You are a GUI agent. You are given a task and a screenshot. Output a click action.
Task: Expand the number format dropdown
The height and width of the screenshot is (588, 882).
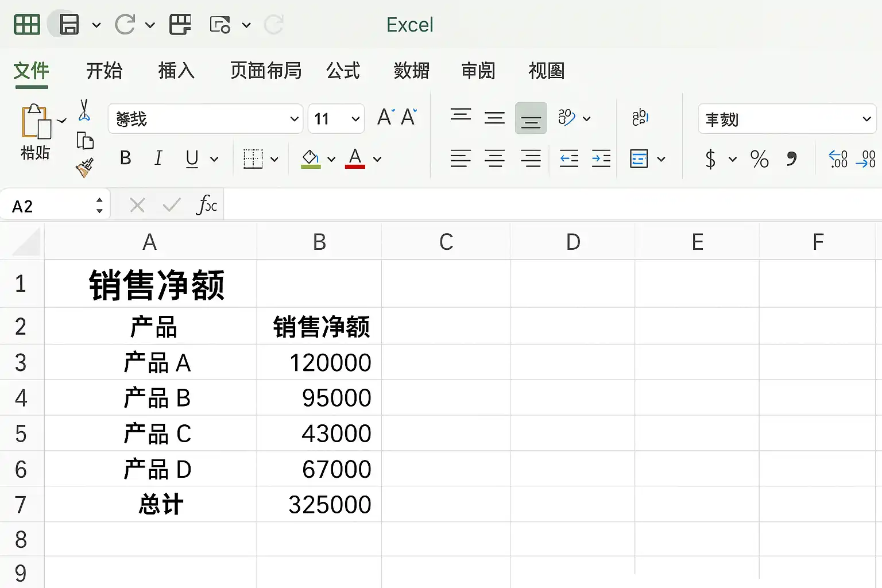click(866, 119)
